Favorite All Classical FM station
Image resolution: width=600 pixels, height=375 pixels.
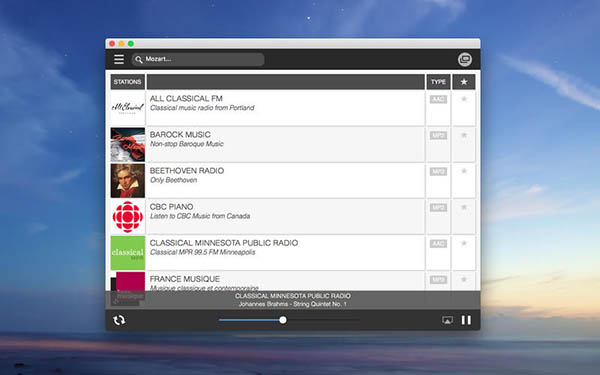coord(464,99)
